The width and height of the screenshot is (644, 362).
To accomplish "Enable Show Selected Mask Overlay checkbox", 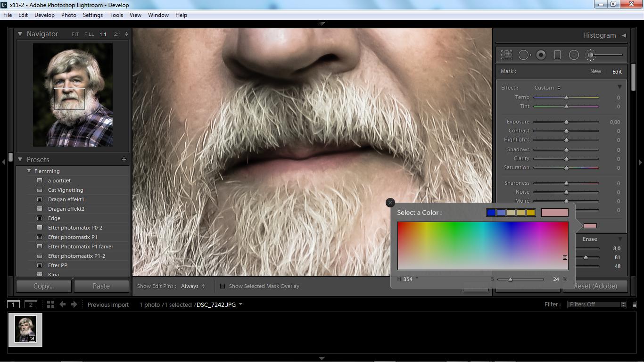I will (223, 286).
